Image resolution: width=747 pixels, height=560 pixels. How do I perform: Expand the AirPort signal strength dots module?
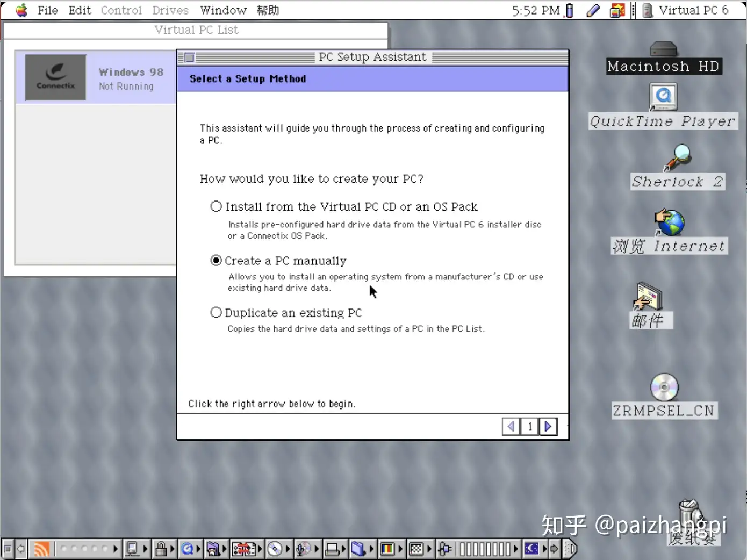pos(116,549)
